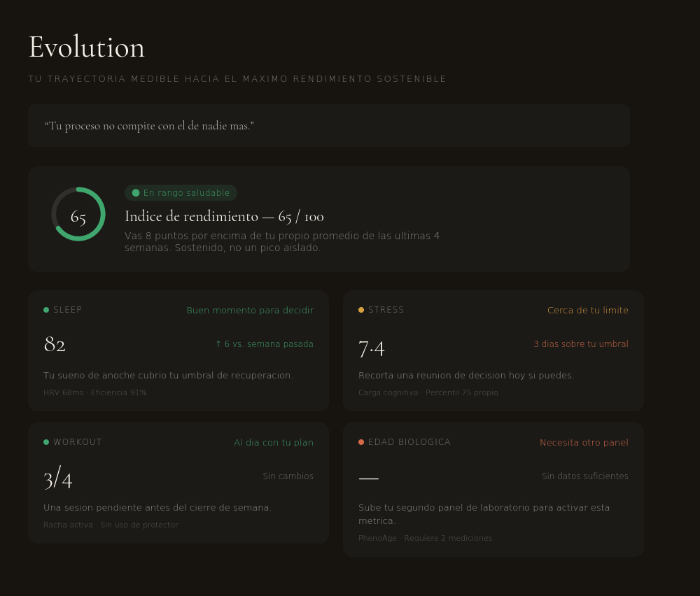Viewport: 700px width, 596px height.
Task: Click the STRESS card heading label
Action: click(x=386, y=310)
